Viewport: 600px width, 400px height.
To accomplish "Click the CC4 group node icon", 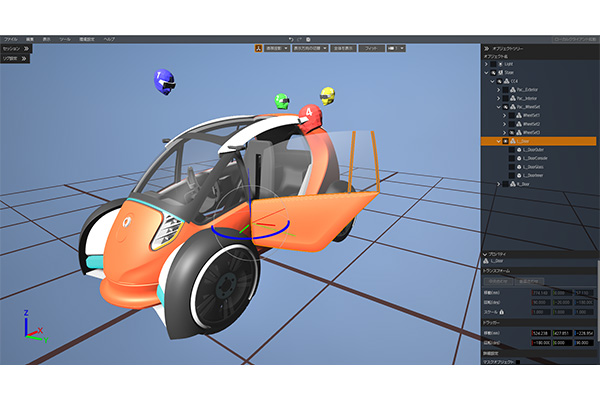I will (506, 81).
